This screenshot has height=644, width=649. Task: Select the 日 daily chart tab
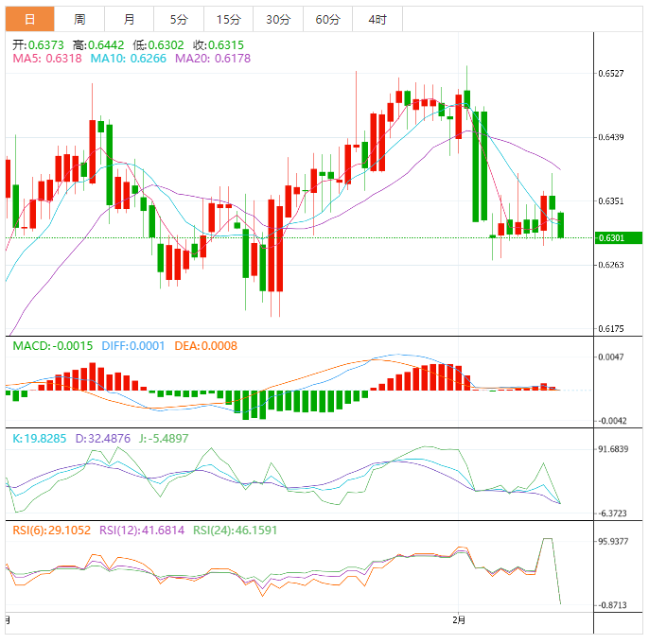[x=30, y=19]
